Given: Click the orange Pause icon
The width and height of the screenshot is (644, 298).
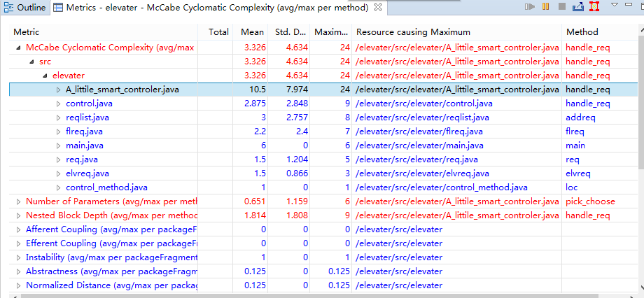Looking at the screenshot, I should point(546,6).
